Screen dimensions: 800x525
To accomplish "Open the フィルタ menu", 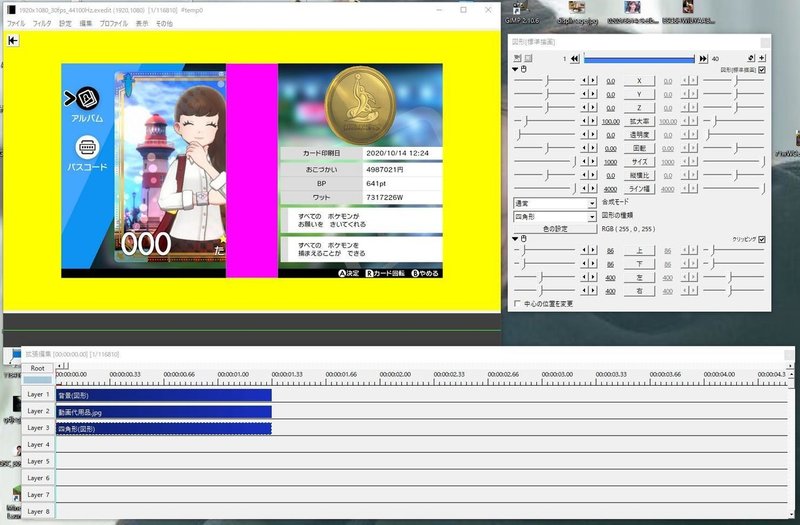I will 42,23.
